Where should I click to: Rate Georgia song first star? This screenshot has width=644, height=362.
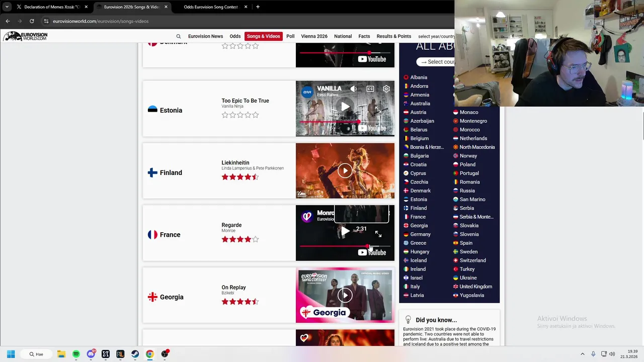pos(225,302)
